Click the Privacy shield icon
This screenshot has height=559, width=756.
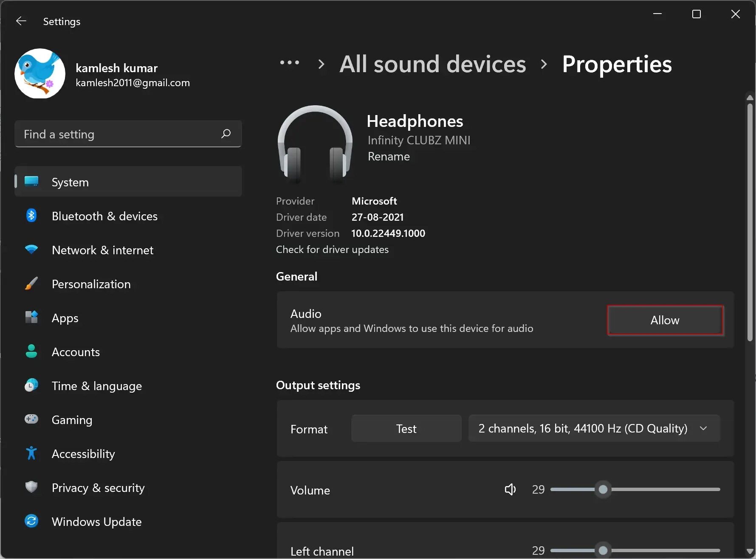click(31, 487)
